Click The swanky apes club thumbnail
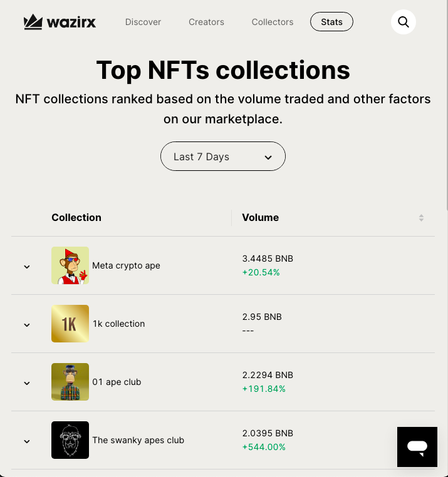Viewport: 448px width, 477px height. (70, 440)
